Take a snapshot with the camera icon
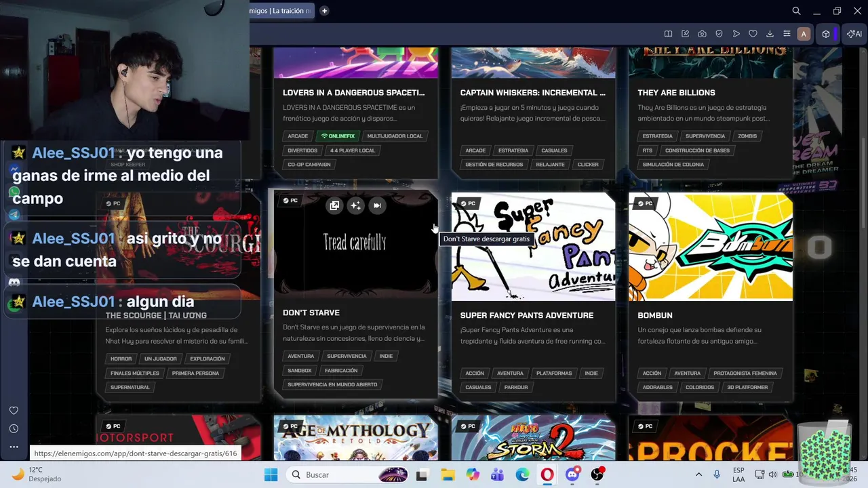The image size is (868, 488). (x=702, y=34)
